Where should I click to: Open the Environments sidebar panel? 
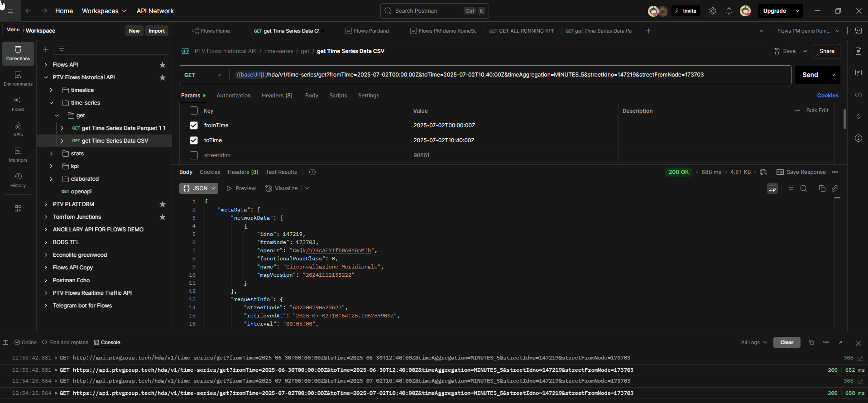[x=18, y=79]
